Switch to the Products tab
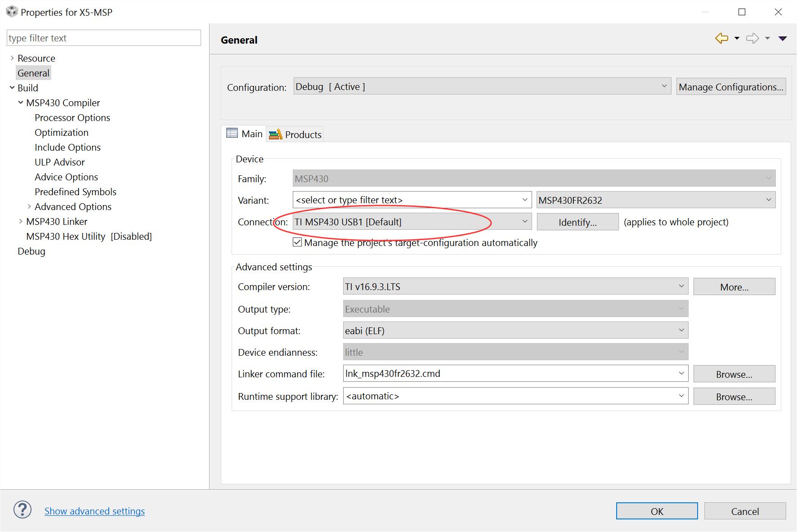The width and height of the screenshot is (797, 532). 296,134
